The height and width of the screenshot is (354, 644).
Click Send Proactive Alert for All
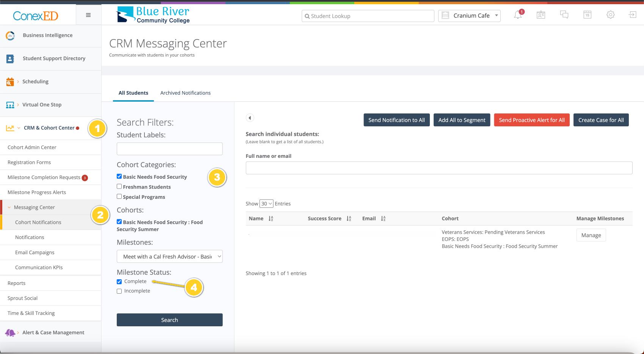531,120
